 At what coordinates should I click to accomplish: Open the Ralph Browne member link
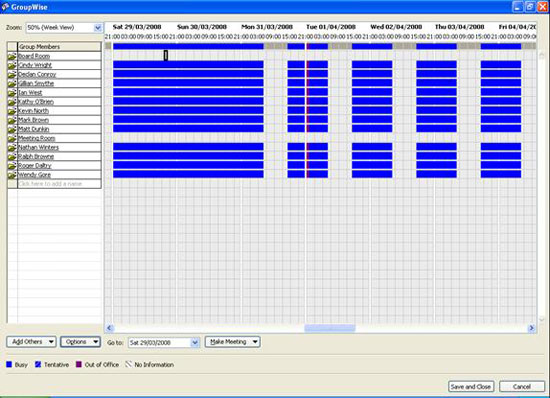36,156
